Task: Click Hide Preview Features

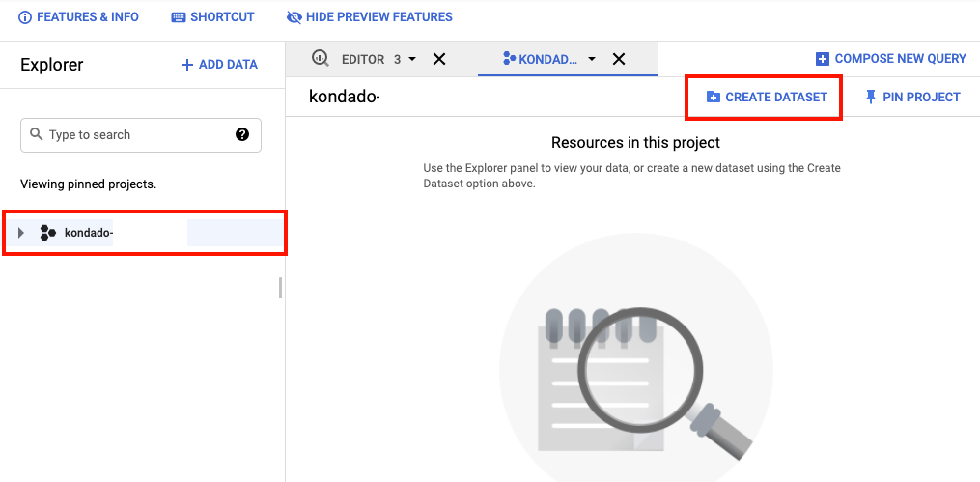Action: click(x=370, y=16)
